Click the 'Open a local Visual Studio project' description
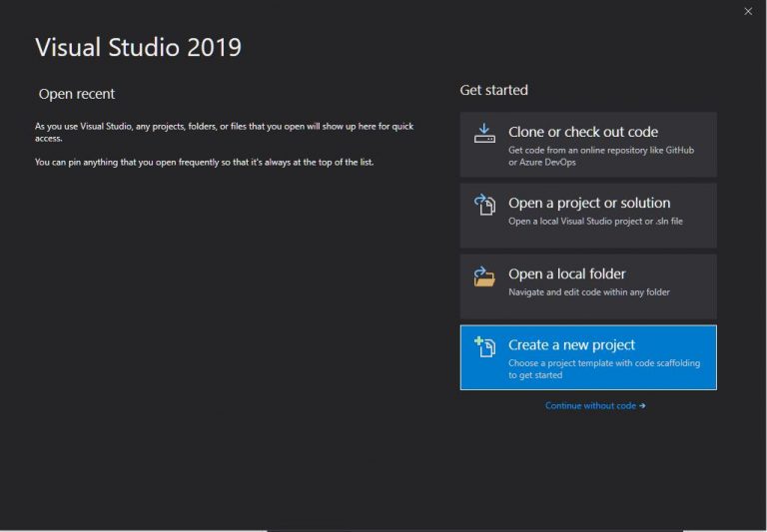 click(595, 221)
